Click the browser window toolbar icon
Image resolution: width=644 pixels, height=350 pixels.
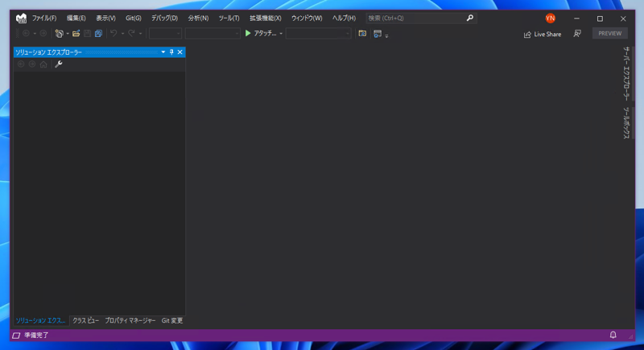(x=378, y=34)
